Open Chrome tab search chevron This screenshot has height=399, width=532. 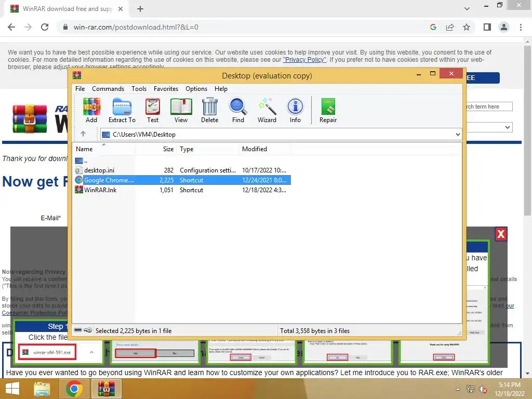tap(467, 9)
